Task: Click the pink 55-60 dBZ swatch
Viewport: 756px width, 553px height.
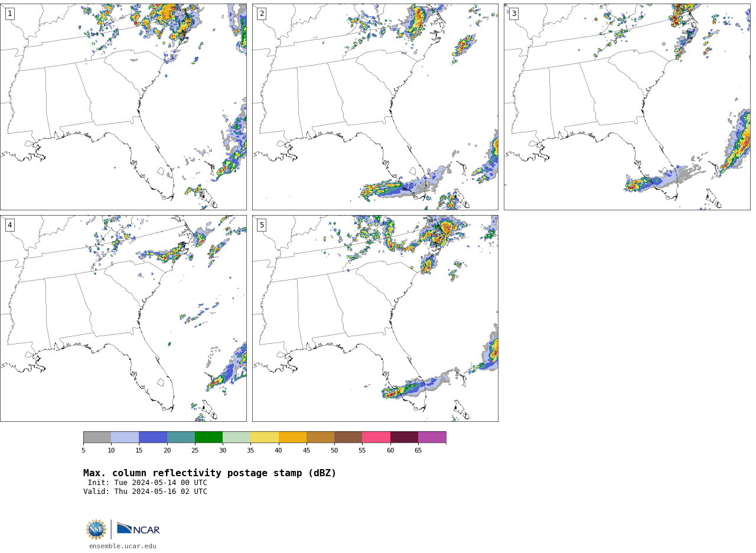Action: click(376, 437)
